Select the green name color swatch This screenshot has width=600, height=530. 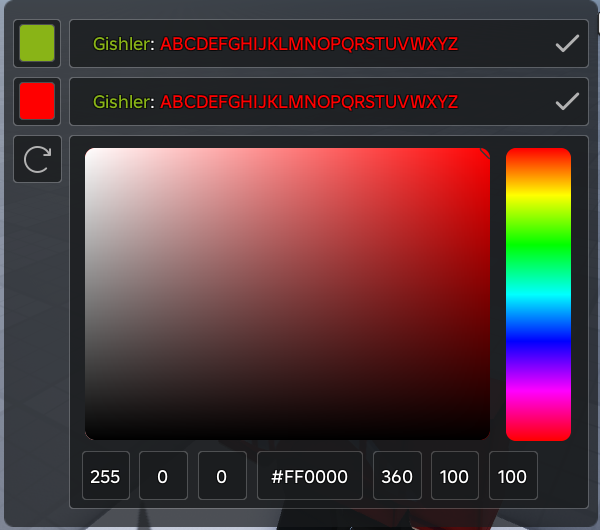(37, 43)
